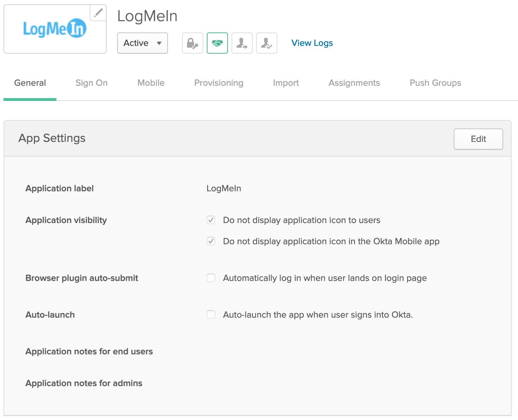Click the green handshake icon
Viewport: 518px width, 420px height.
tap(217, 43)
